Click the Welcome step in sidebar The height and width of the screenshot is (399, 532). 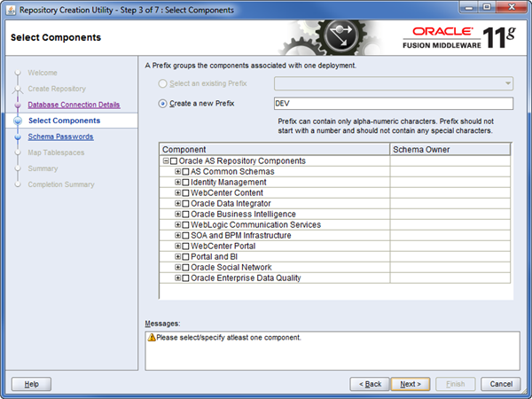point(43,73)
